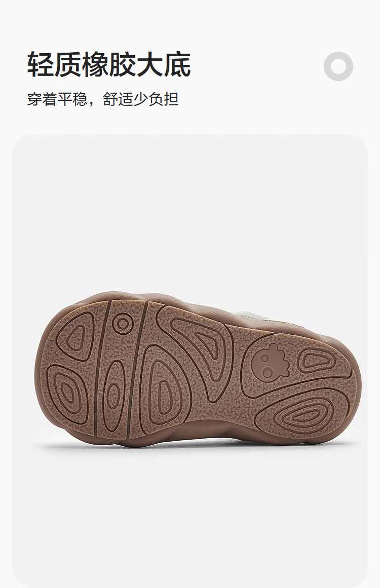
Task: Click the heading 轻质橡胶大底
Action: 109,64
